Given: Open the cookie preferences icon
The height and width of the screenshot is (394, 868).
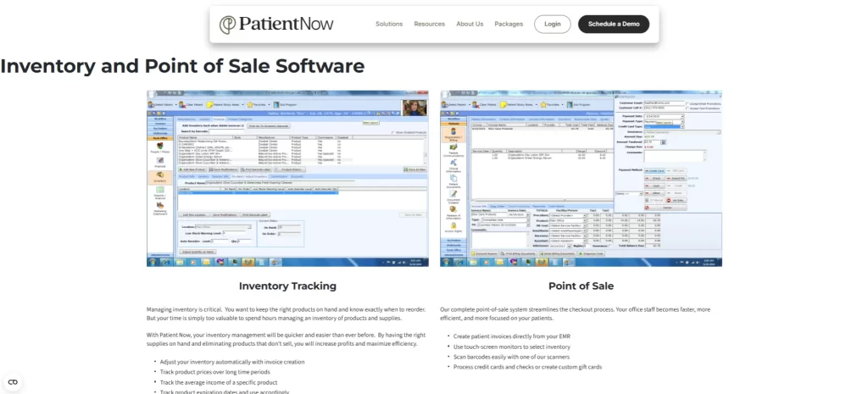Looking at the screenshot, I should (13, 382).
